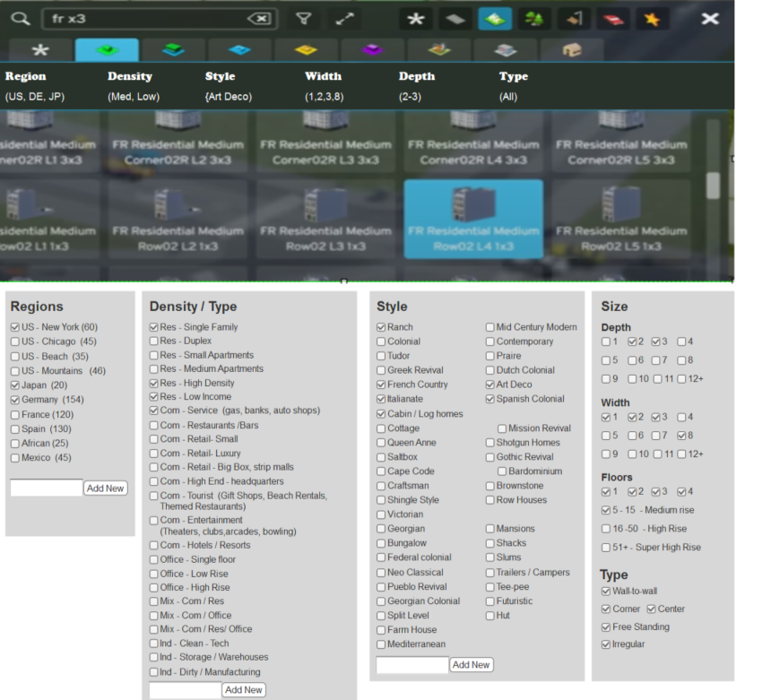The height and width of the screenshot is (700, 771).
Task: Uncheck the Free Standing type checkbox
Action: click(606, 627)
